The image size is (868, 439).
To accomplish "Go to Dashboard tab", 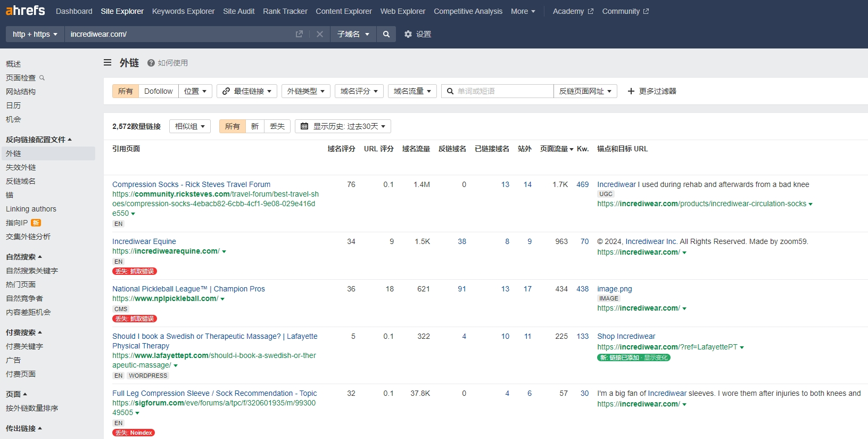I will (x=74, y=11).
